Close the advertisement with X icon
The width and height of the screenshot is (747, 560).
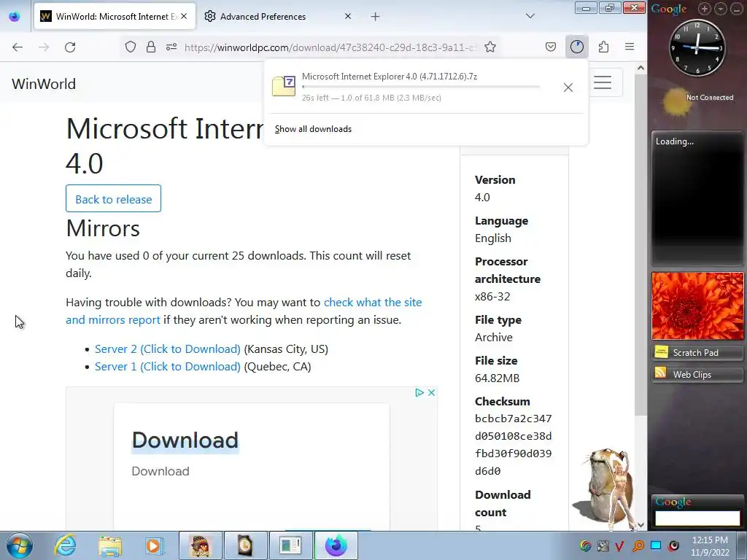click(x=431, y=392)
